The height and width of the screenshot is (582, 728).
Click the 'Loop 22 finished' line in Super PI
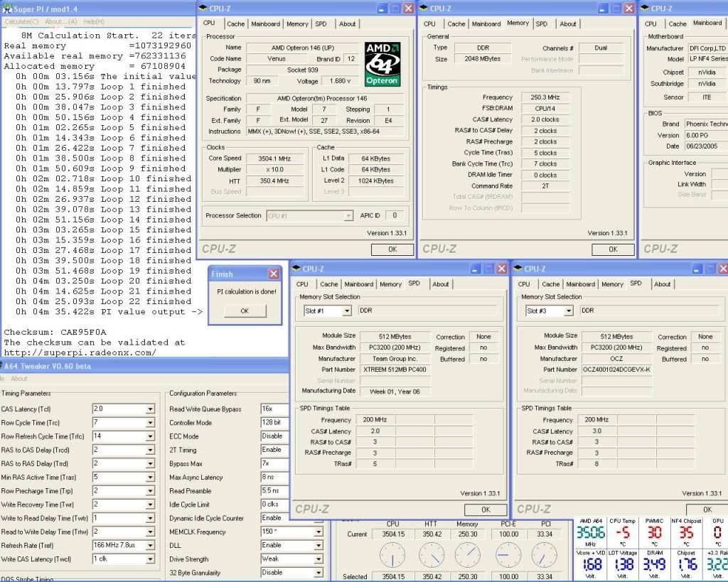pyautogui.click(x=104, y=302)
